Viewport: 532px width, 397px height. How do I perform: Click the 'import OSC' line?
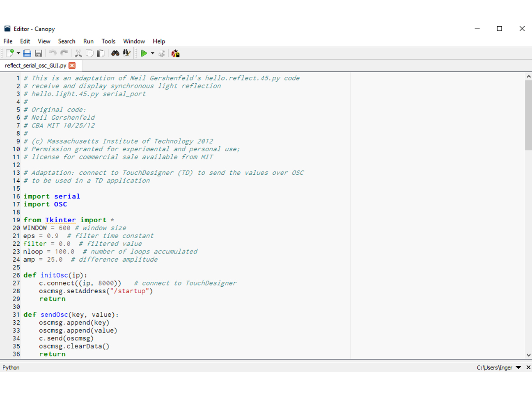point(45,204)
